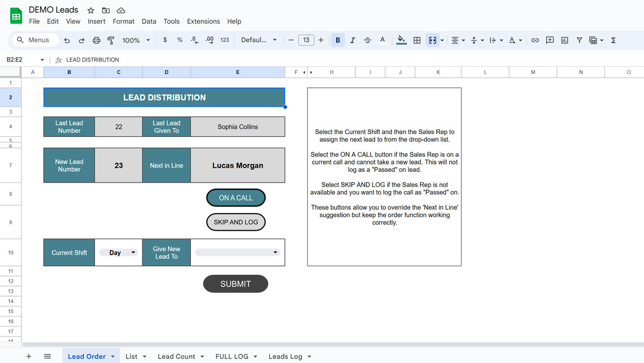
Task: Expand the merge cells options arrow
Action: pyautogui.click(x=442, y=40)
